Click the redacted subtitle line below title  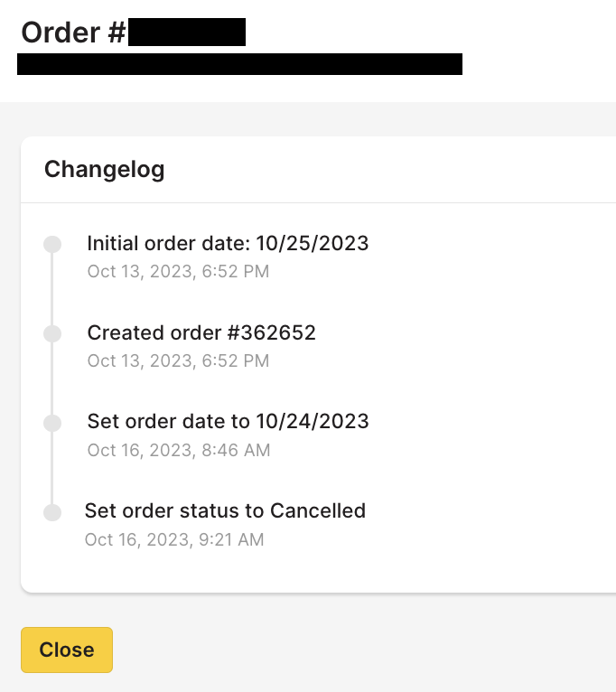click(x=239, y=64)
